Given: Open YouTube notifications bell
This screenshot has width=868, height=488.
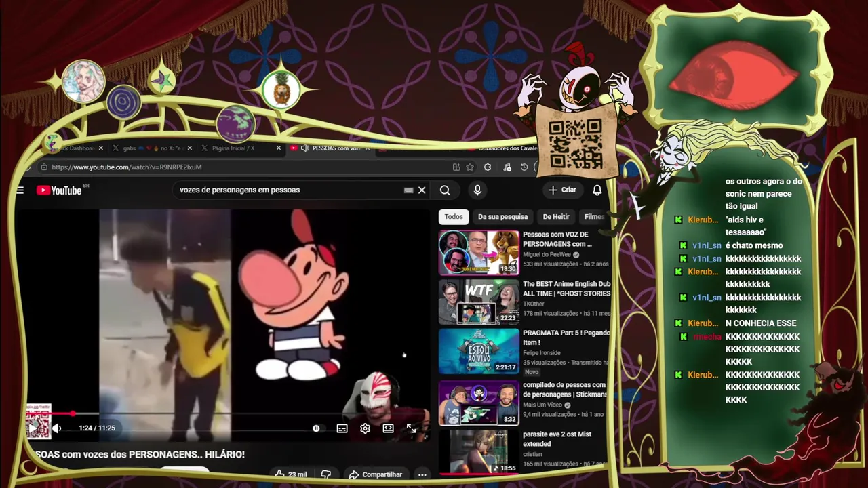Looking at the screenshot, I should tap(597, 190).
